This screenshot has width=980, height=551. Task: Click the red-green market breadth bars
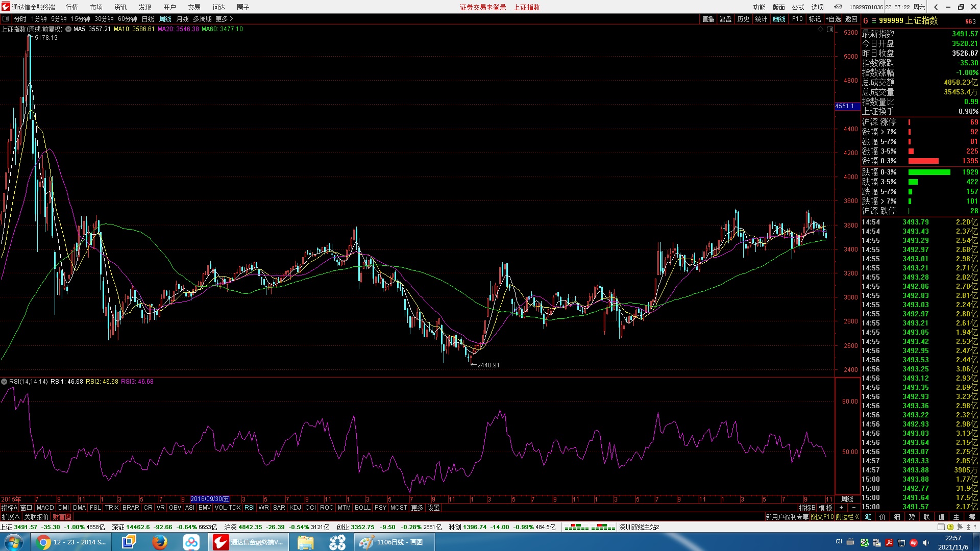(x=590, y=527)
